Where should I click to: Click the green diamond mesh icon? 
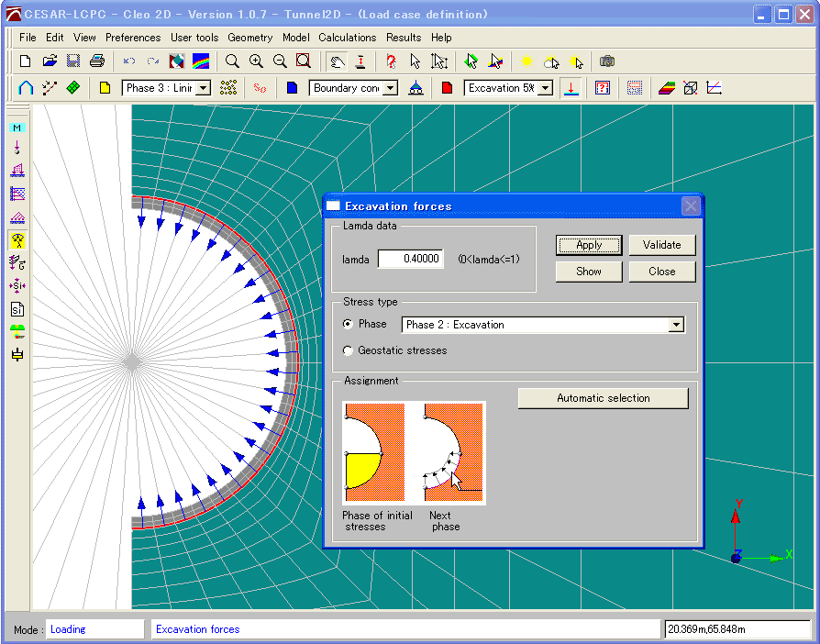tap(73, 88)
